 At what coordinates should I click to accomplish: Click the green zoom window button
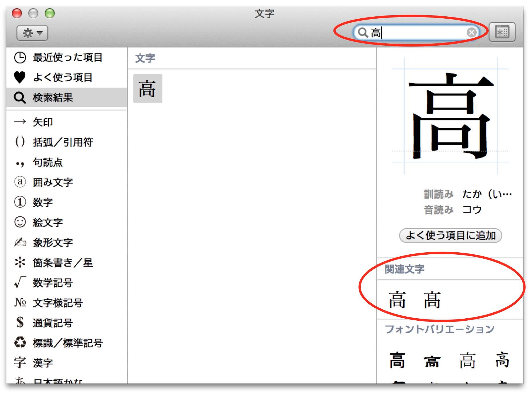(x=50, y=13)
